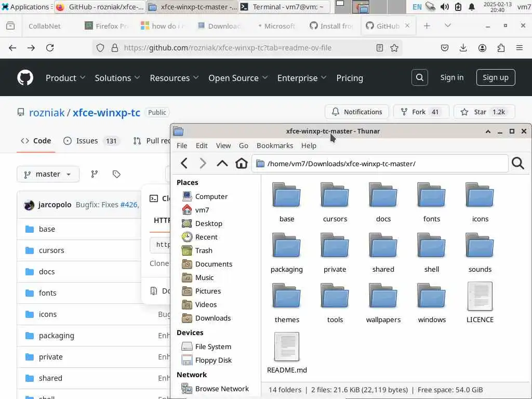Image resolution: width=532 pixels, height=399 pixels.
Task: Bookmark this page with star icon
Action: [394, 48]
